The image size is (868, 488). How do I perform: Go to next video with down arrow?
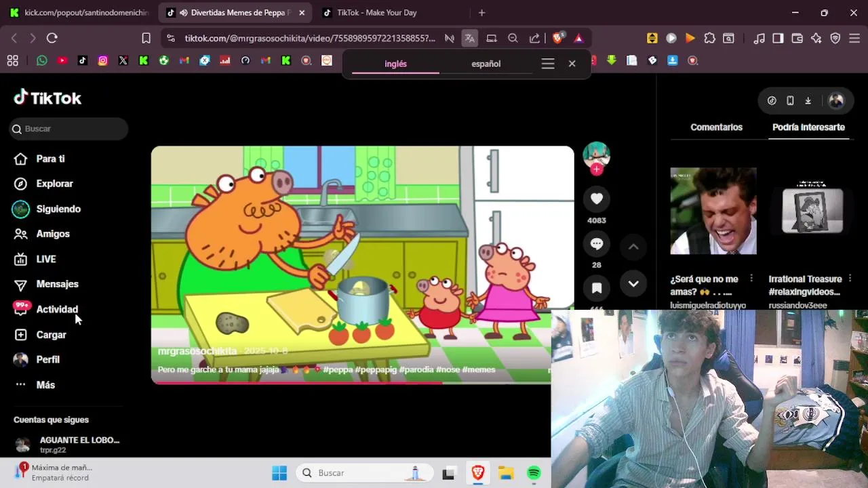633,284
